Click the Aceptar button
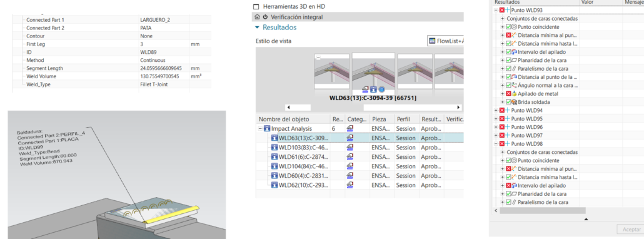Image resolution: width=644 pixels, height=239 pixels. click(x=631, y=229)
